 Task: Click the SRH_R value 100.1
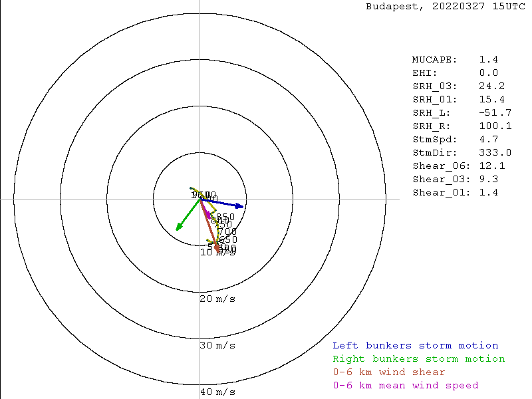click(495, 126)
